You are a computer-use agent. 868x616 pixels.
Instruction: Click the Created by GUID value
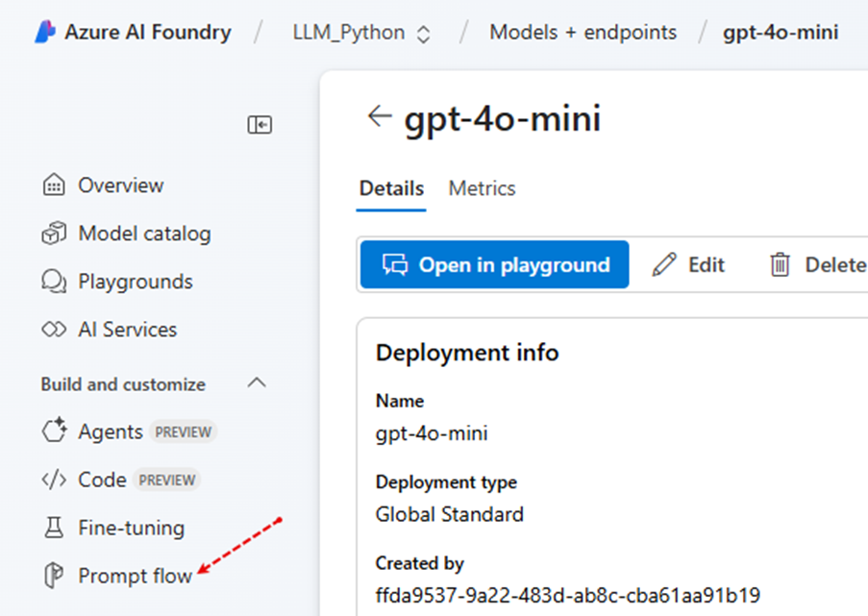pyautogui.click(x=568, y=596)
